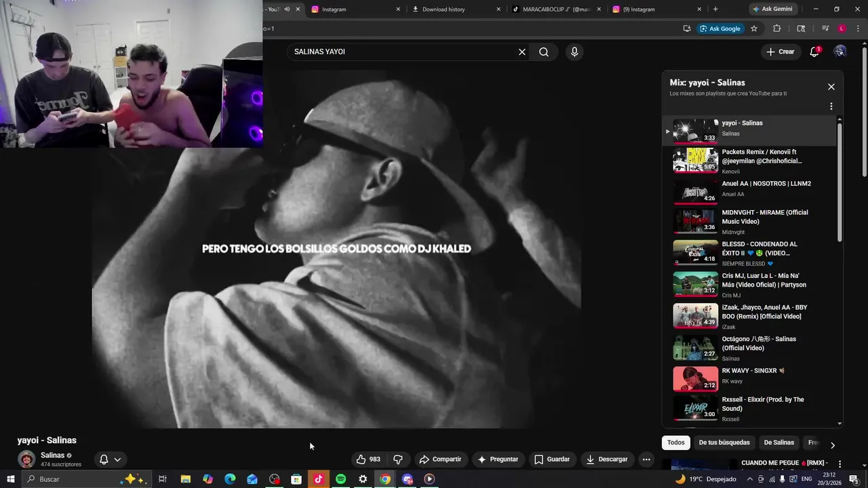The image size is (868, 488).
Task: Open the Chrome profile L avatar
Action: (842, 28)
